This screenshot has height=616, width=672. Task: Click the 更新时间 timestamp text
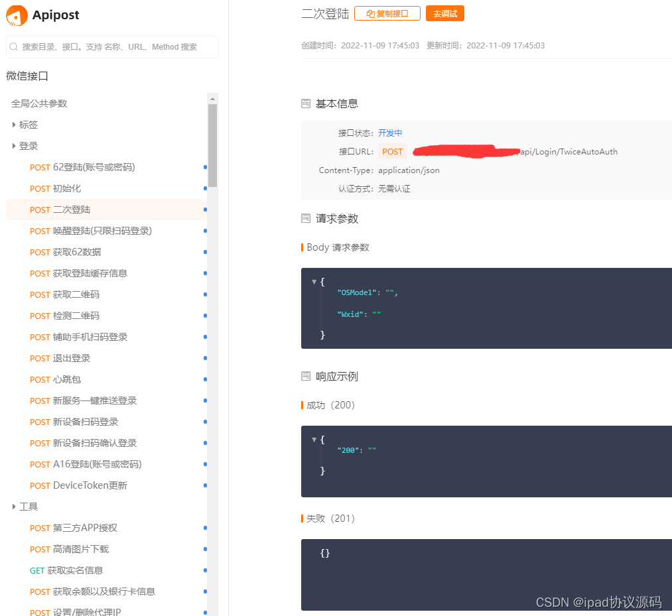[486, 46]
